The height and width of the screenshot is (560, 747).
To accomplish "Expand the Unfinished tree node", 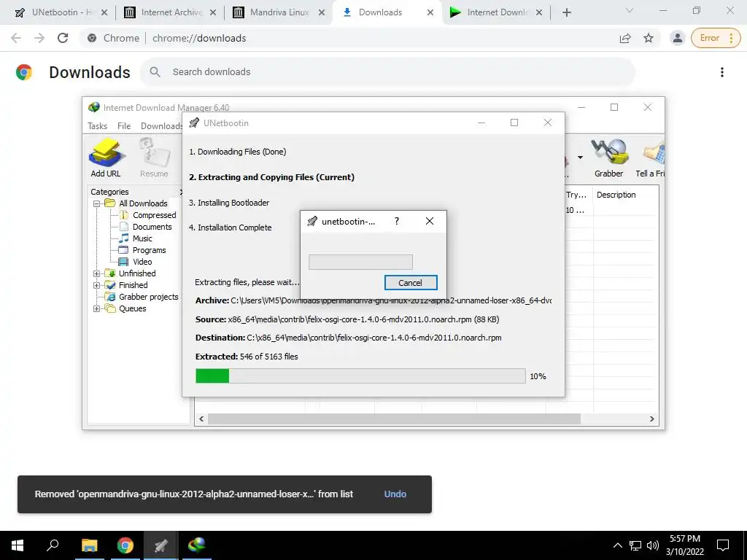I will 97,273.
